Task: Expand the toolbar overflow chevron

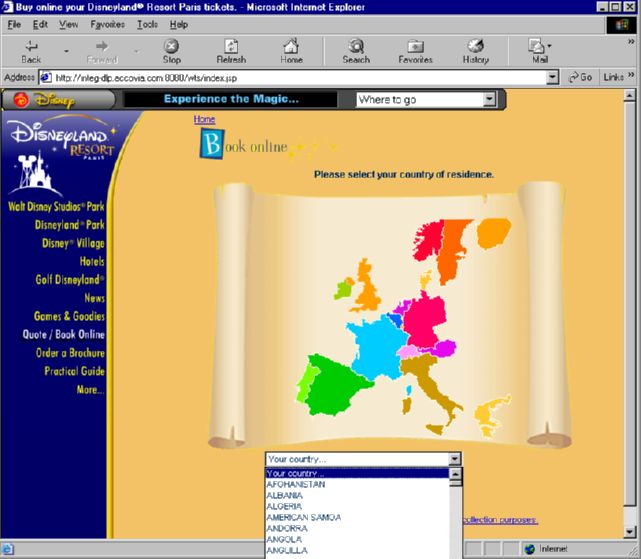Action: pos(631,42)
